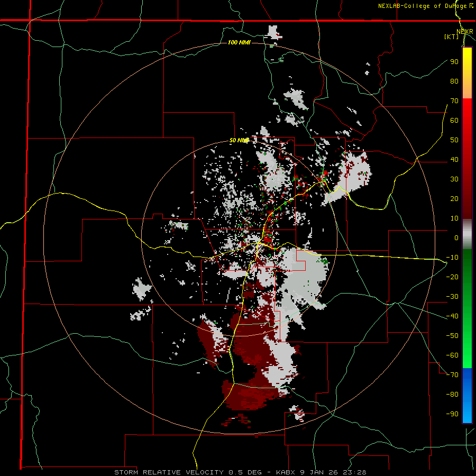This screenshot has width=476, height=476.
Task: Select the positive 70 knots scale label
Action: coord(454,101)
